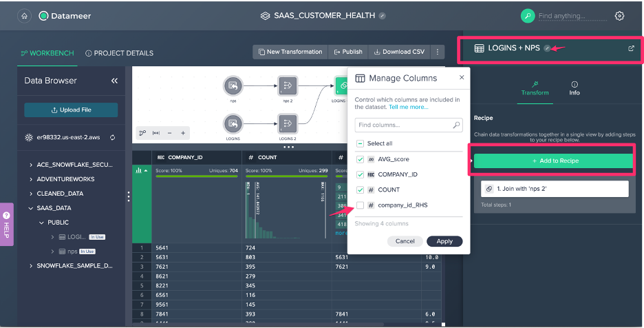Viewport: 644px width, 328px height.
Task: Open the Tell me more link
Action: (409, 107)
